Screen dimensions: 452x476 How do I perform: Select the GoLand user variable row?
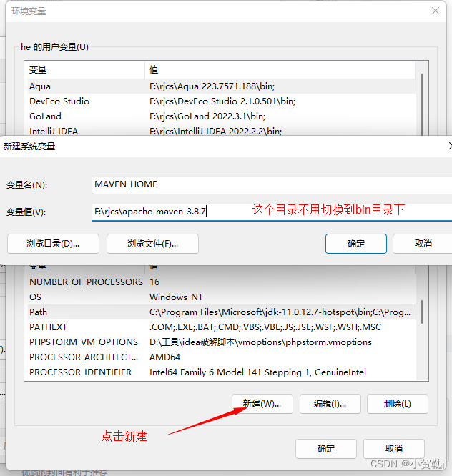222,116
